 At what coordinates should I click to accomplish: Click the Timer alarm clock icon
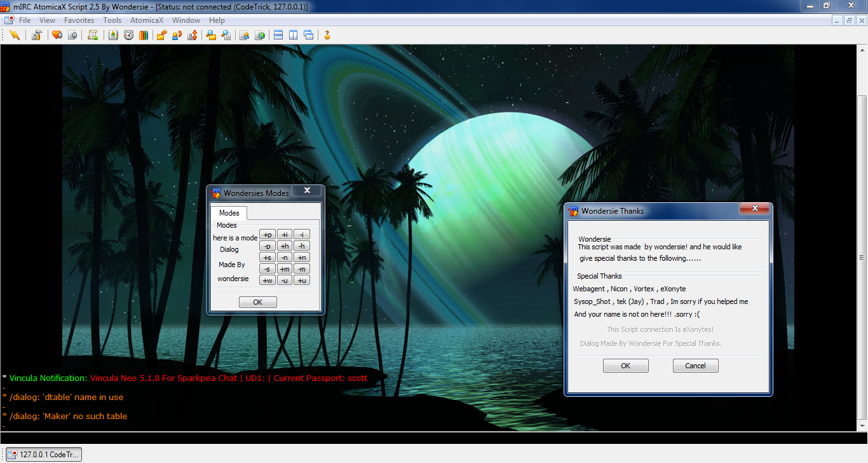128,35
